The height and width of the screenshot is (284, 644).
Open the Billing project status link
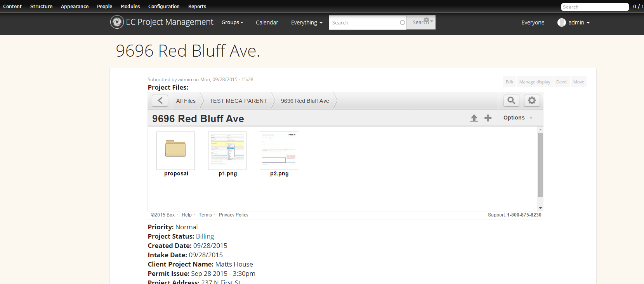tap(205, 236)
